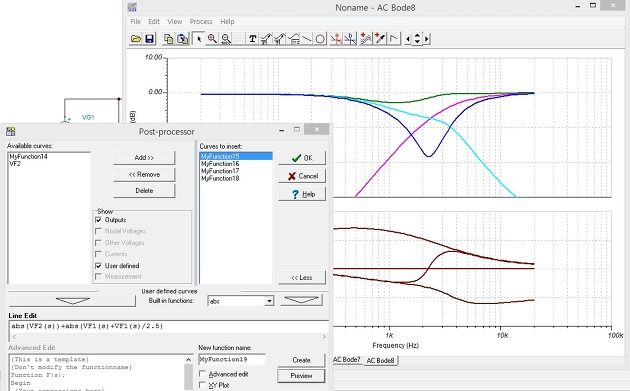Uncheck the Outputs checkbox
This screenshot has height=391, width=630.
click(x=98, y=220)
